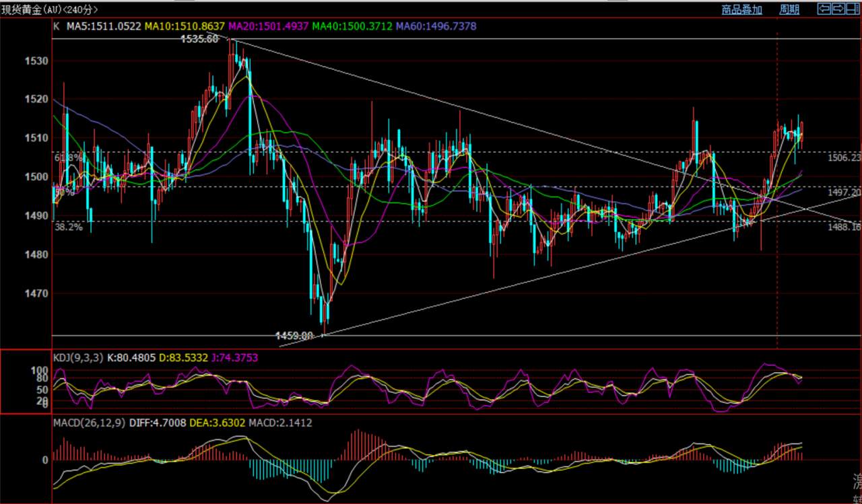Click the 1488.16 price level label

(844, 227)
